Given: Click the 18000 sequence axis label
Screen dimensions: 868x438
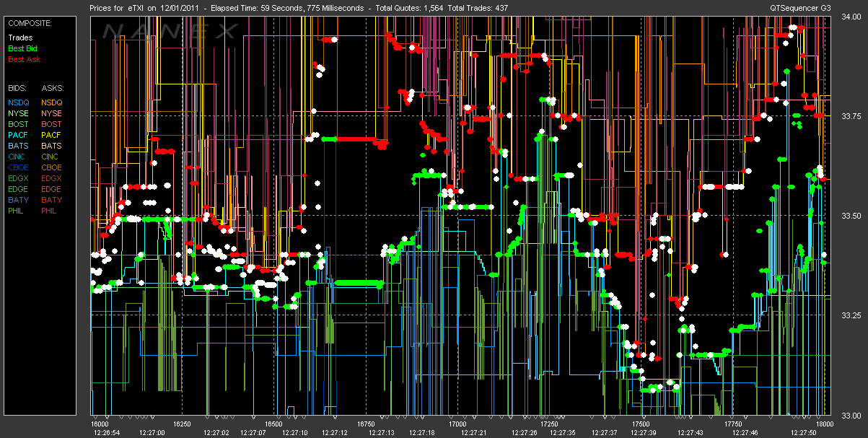Looking at the screenshot, I should (823, 424).
